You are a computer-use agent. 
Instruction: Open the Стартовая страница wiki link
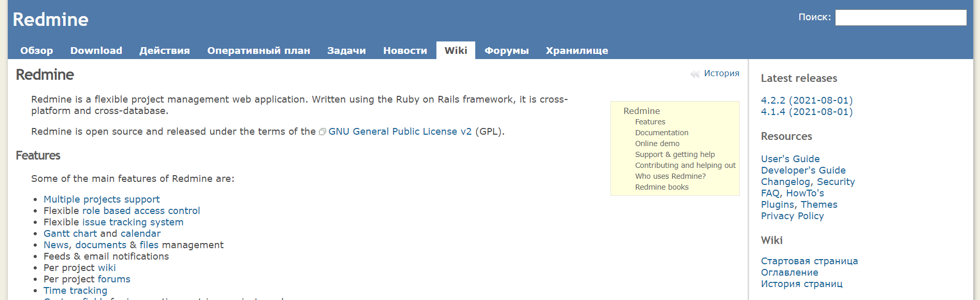[810, 261]
